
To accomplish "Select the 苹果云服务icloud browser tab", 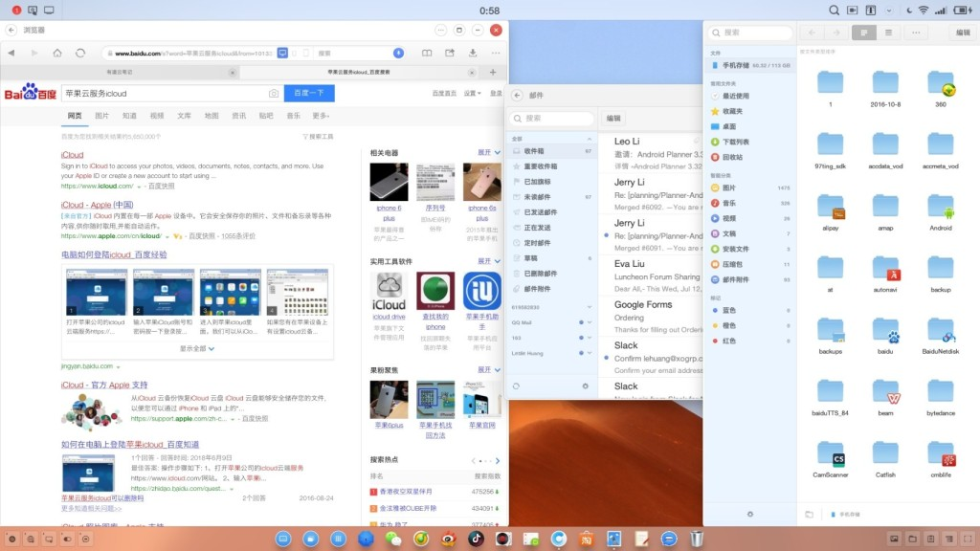I will [359, 73].
